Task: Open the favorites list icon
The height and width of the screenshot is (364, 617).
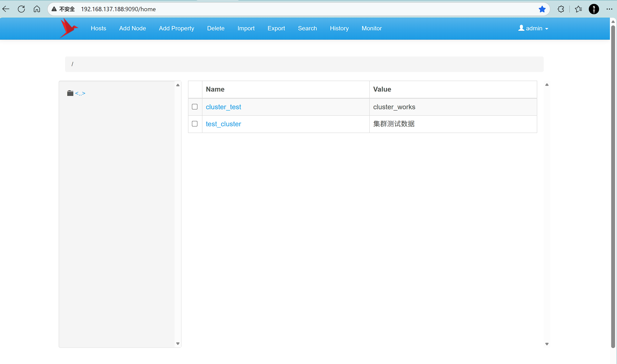Action: click(578, 9)
